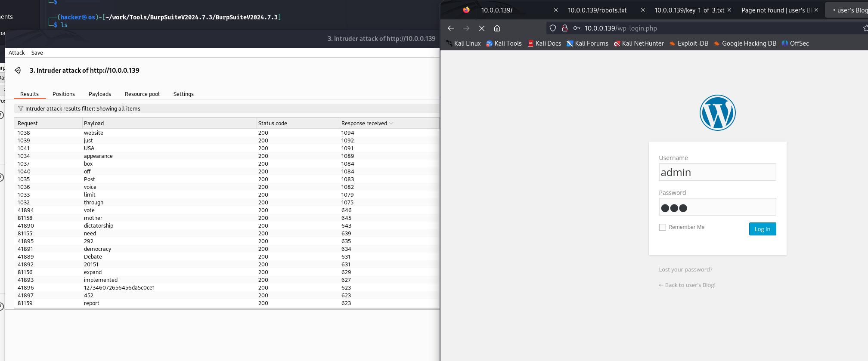Image resolution: width=868 pixels, height=361 pixels.
Task: Switch to the Resource pool tab
Action: tap(142, 94)
